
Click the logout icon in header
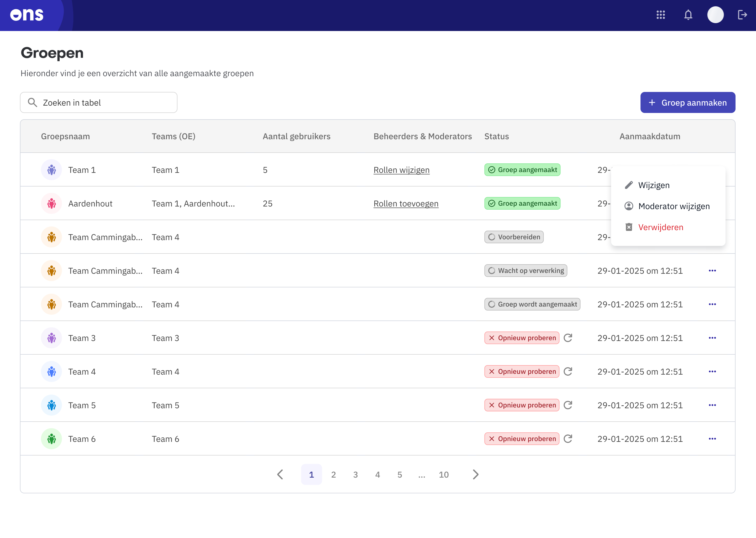click(742, 15)
